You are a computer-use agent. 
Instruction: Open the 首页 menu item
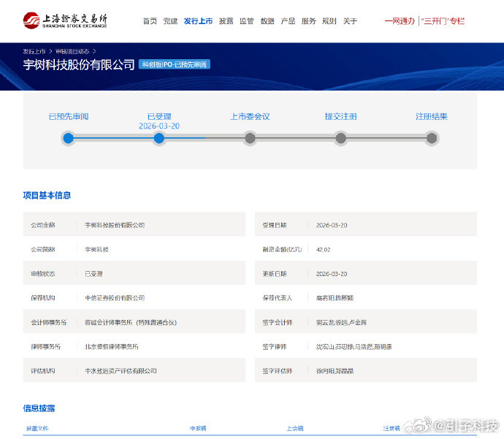point(150,21)
